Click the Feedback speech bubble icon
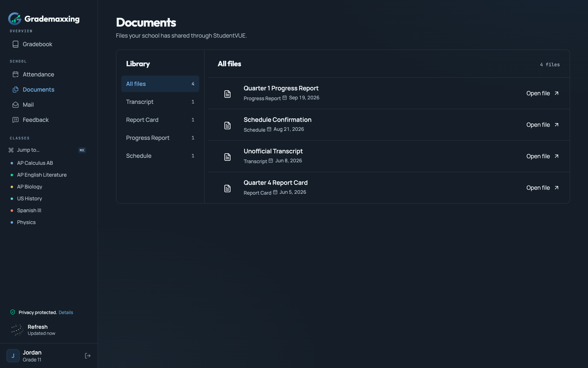The image size is (588, 368). pyautogui.click(x=16, y=120)
